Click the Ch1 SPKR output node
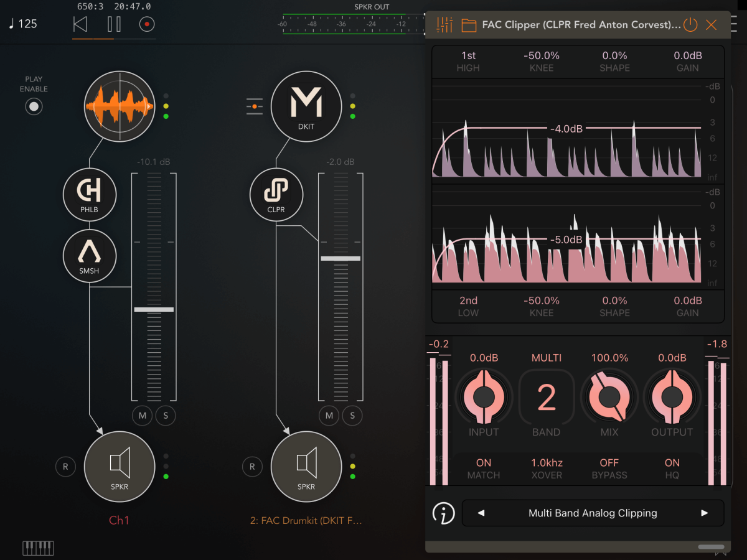Image resolution: width=747 pixels, height=560 pixels. point(120,466)
